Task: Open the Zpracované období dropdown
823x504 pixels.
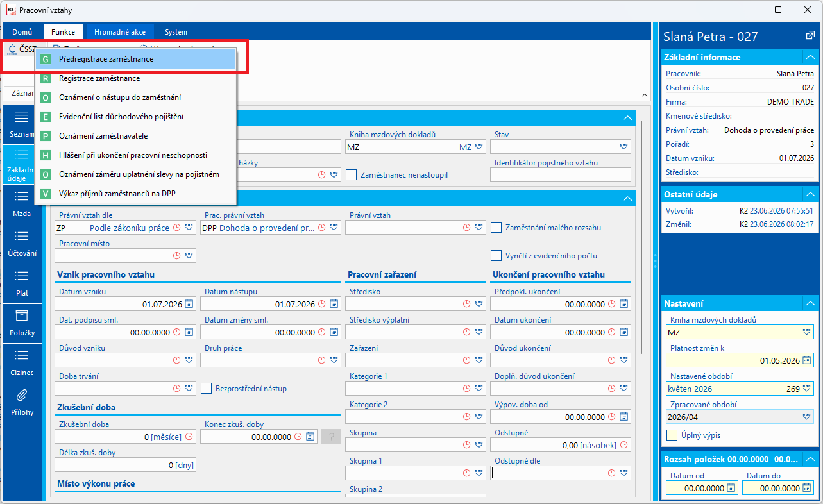Action: 806,416
